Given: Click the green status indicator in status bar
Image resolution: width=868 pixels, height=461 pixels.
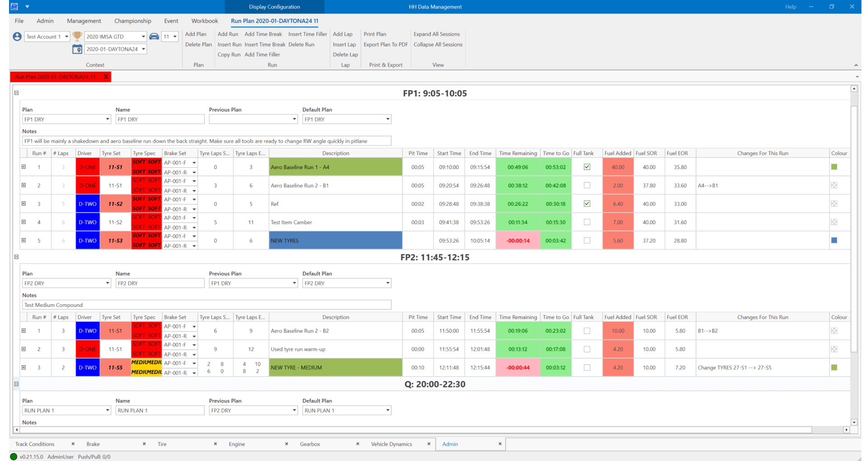Looking at the screenshot, I should coord(14,456).
